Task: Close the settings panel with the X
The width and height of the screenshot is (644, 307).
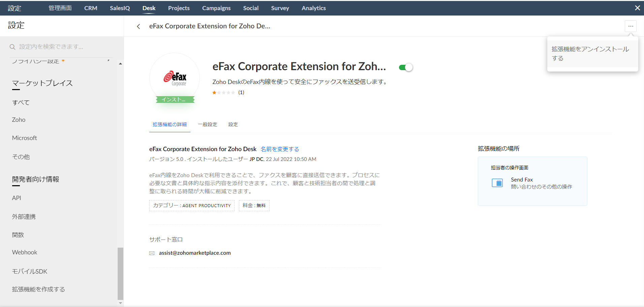Action: click(x=637, y=8)
